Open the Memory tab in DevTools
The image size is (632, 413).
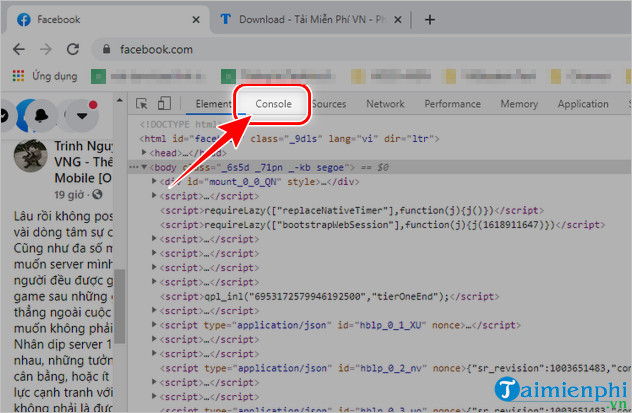pos(519,104)
